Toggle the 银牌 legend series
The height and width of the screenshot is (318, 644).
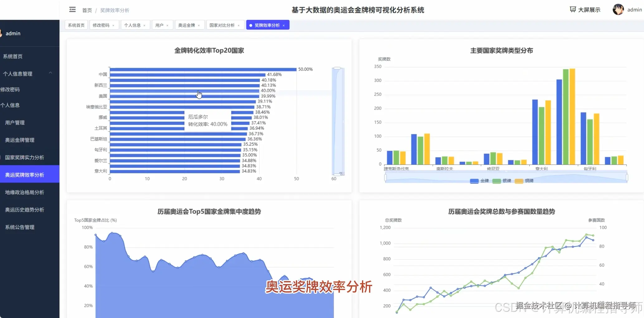click(x=502, y=181)
